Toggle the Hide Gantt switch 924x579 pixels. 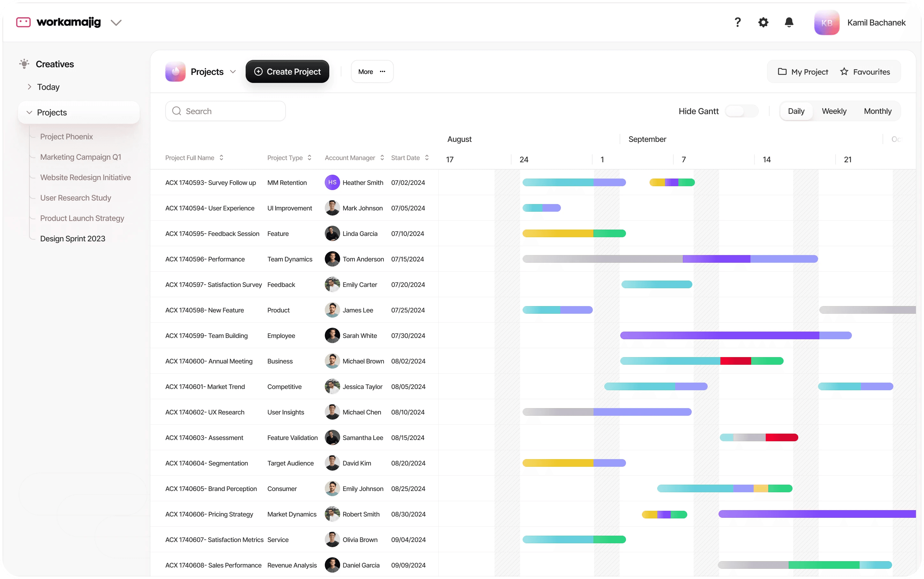click(x=741, y=111)
